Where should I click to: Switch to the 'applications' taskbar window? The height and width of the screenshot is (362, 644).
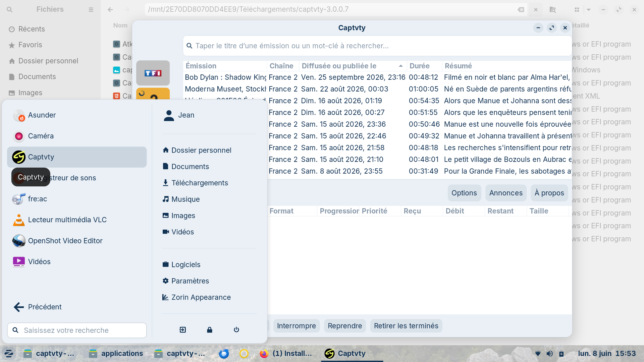click(x=116, y=354)
